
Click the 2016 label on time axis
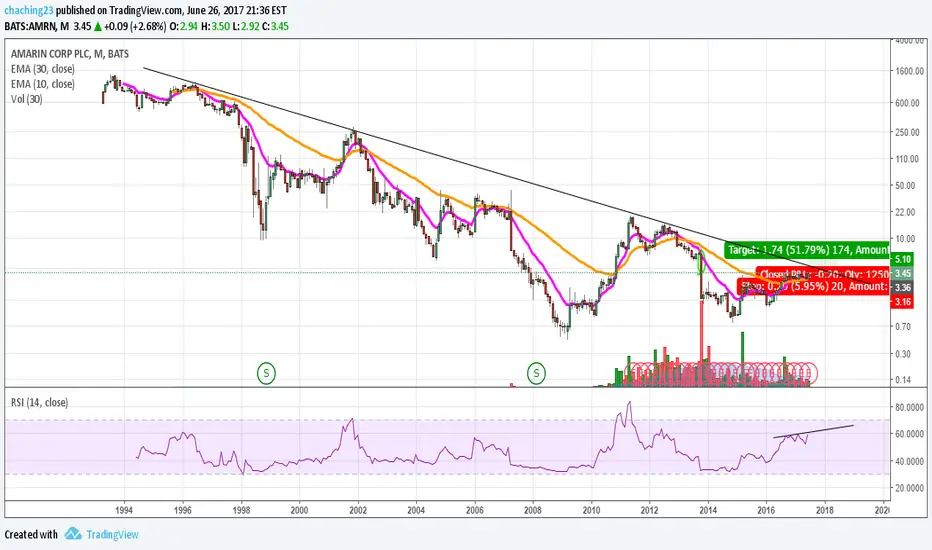point(766,510)
